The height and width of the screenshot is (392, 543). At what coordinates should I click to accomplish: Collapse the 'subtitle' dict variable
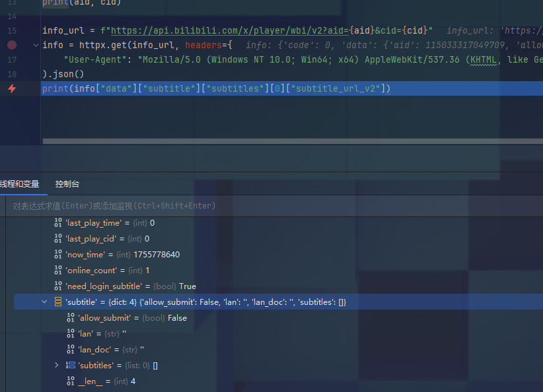(44, 302)
